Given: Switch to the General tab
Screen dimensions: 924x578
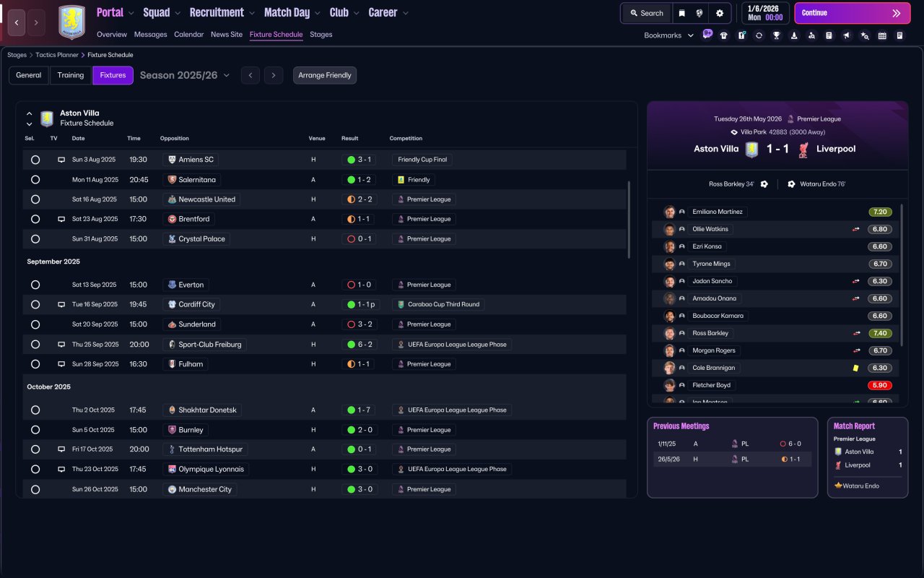Looking at the screenshot, I should [29, 75].
